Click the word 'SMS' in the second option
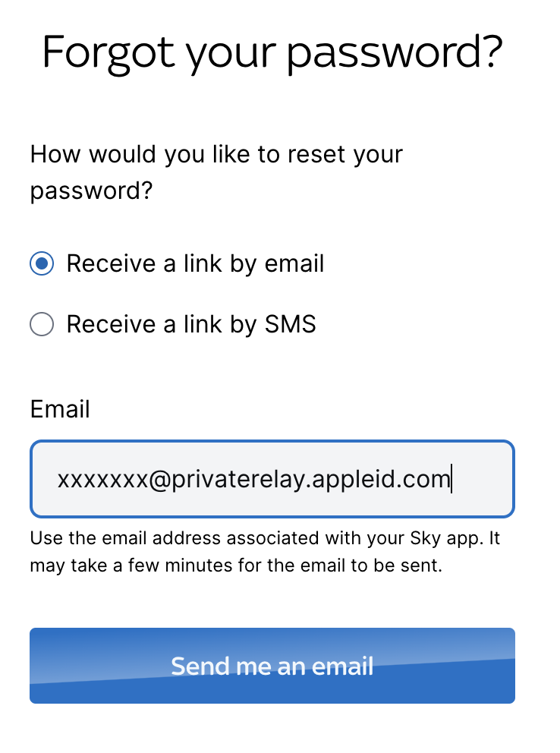Screen dimensions: 560x753 (x=291, y=324)
